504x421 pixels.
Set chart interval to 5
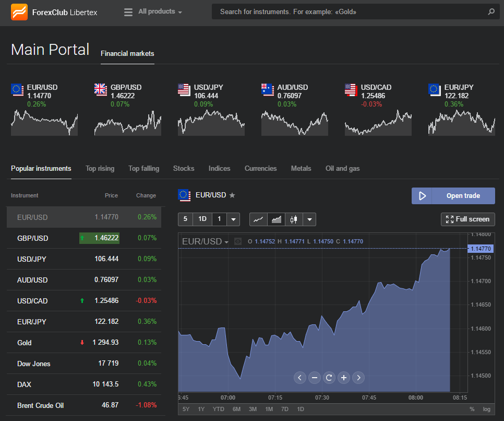click(185, 219)
